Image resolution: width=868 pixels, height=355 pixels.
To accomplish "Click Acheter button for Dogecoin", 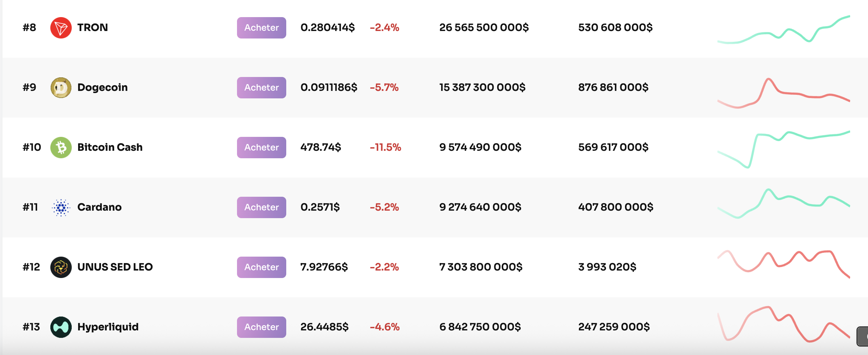I will pos(261,87).
